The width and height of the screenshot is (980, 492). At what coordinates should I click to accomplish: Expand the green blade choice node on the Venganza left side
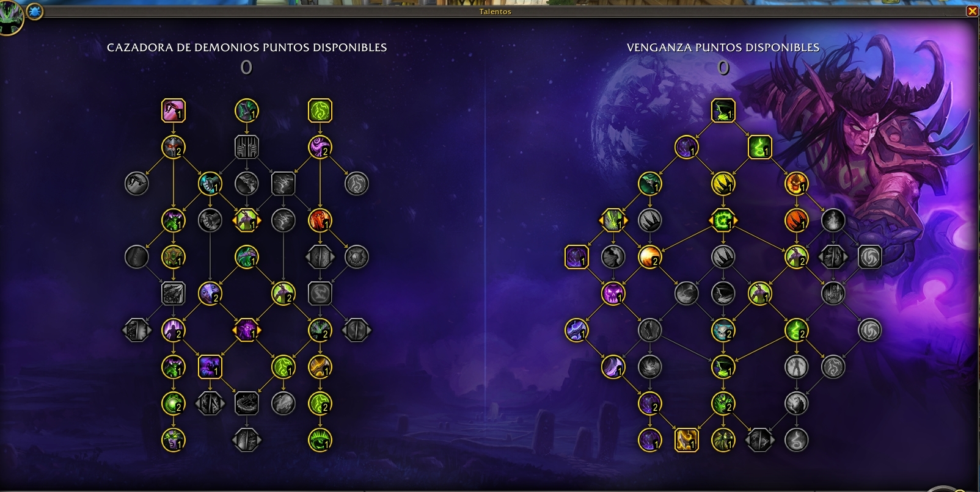coord(613,220)
